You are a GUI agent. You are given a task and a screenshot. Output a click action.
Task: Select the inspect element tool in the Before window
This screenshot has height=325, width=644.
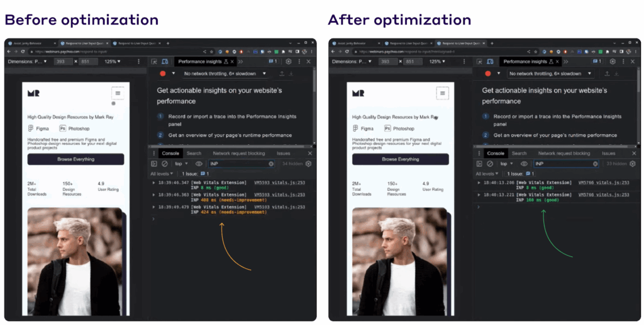[x=155, y=62]
